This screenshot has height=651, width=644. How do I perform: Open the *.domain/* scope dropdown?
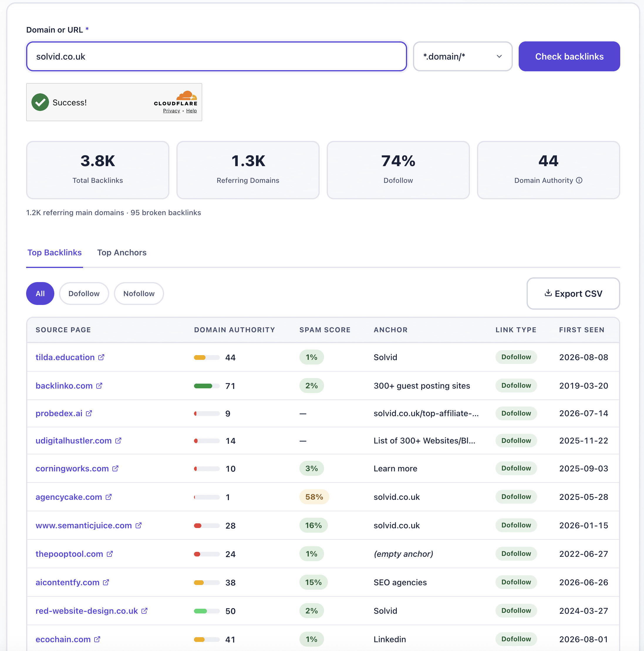[462, 56]
